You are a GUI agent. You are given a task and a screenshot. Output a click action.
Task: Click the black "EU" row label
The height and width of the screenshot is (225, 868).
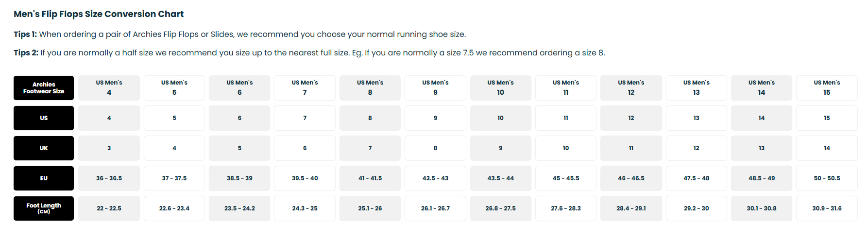[x=44, y=178]
